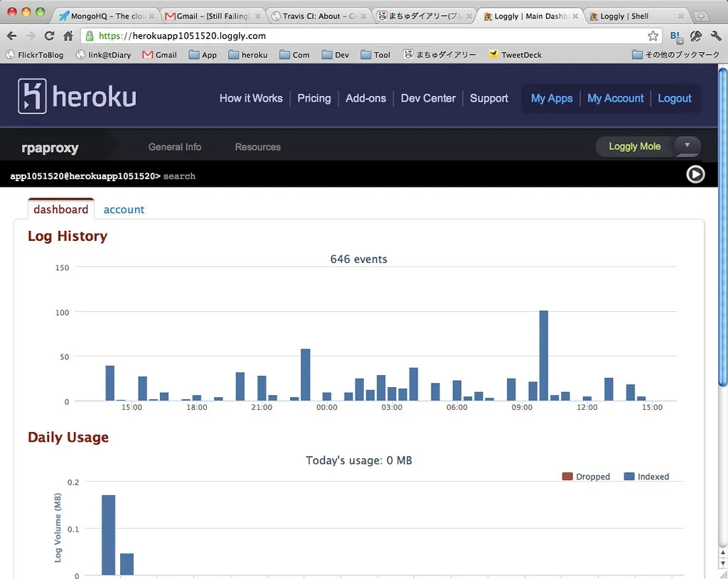Viewport: 728px width, 579px height.
Task: Open the link@tDiary bookmark
Action: click(x=104, y=55)
